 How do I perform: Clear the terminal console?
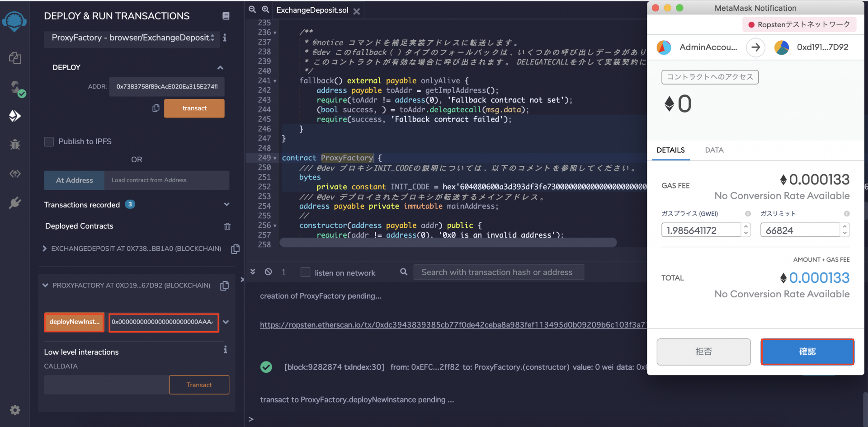tap(269, 272)
